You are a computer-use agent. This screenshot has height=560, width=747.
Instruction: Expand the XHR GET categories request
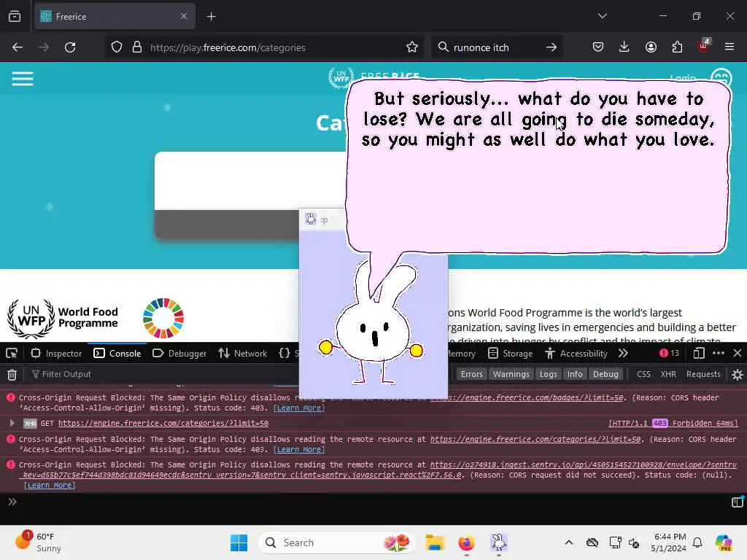tap(12, 423)
